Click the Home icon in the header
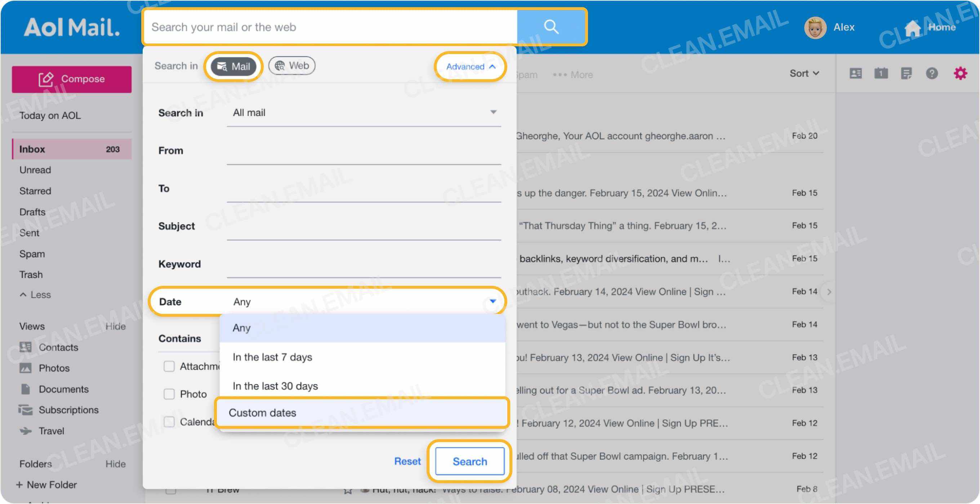Viewport: 980px width, 504px height. click(913, 27)
